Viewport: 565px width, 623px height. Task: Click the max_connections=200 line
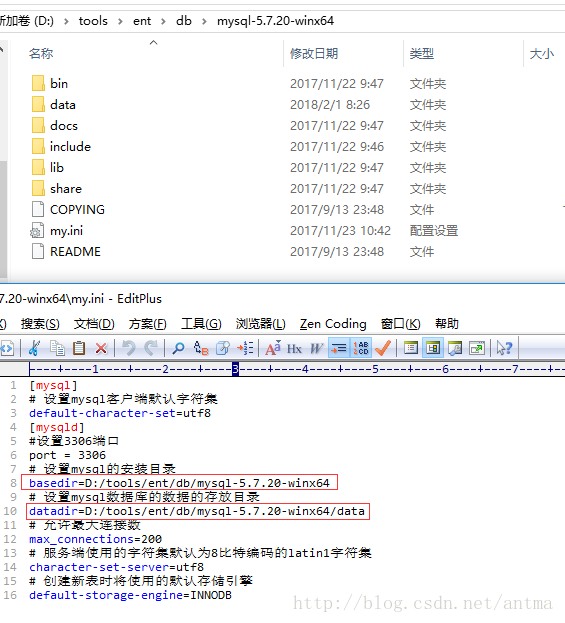(95, 539)
